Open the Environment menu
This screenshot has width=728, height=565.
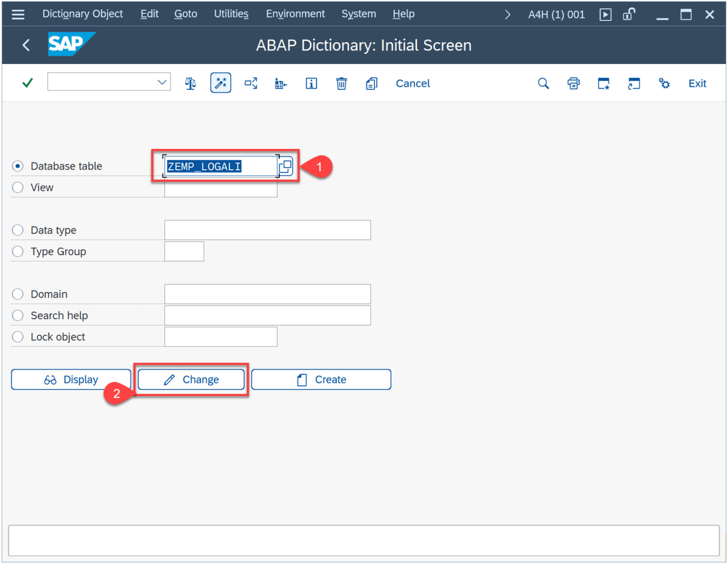pos(295,14)
